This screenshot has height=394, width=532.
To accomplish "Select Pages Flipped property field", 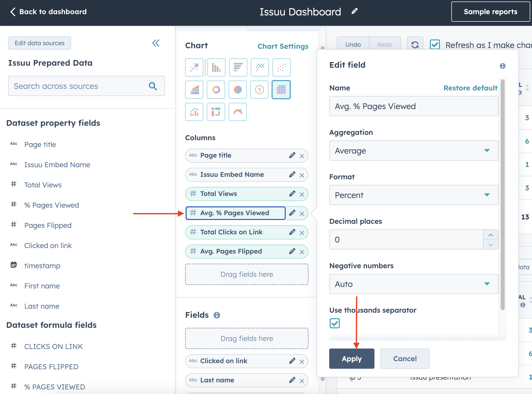I will [48, 226].
